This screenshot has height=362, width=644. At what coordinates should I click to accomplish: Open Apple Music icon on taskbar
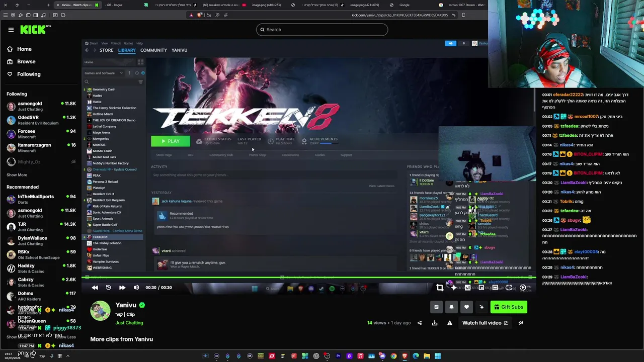pyautogui.click(x=360, y=356)
